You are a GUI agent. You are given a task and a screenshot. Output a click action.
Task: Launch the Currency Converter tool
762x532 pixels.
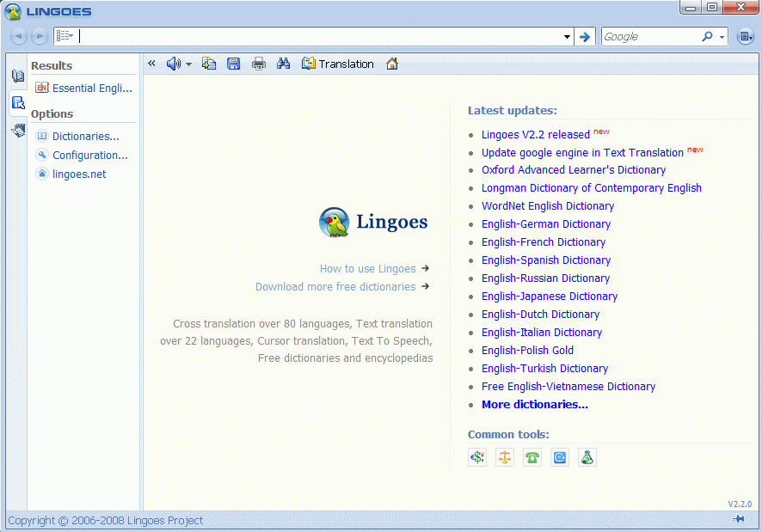click(x=477, y=456)
